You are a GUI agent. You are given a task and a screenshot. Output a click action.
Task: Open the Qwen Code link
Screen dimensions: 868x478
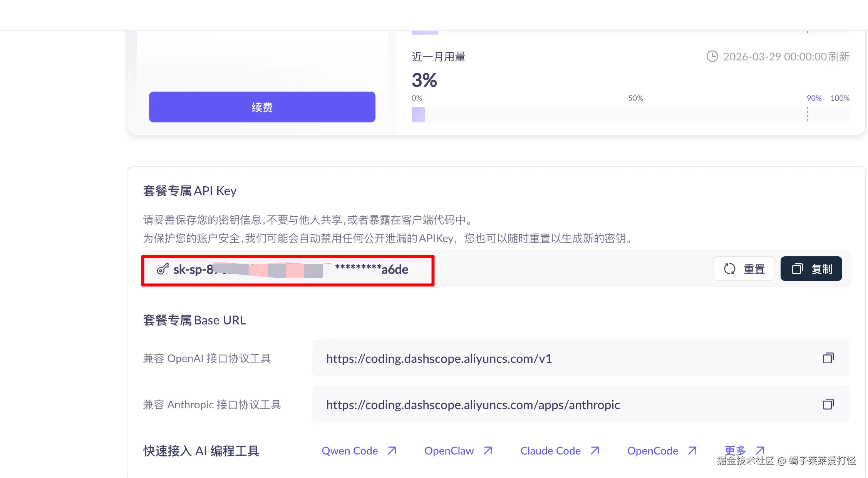point(359,451)
